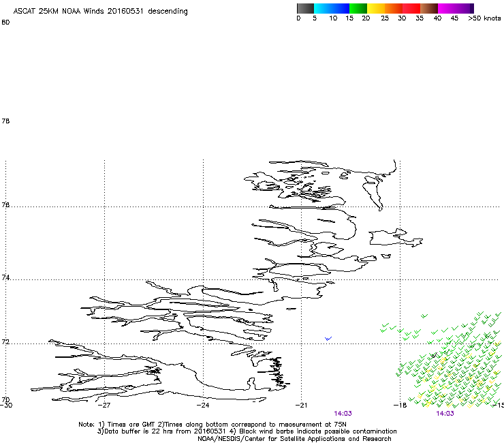Click the '0' label under the color scale

pyautogui.click(x=298, y=18)
